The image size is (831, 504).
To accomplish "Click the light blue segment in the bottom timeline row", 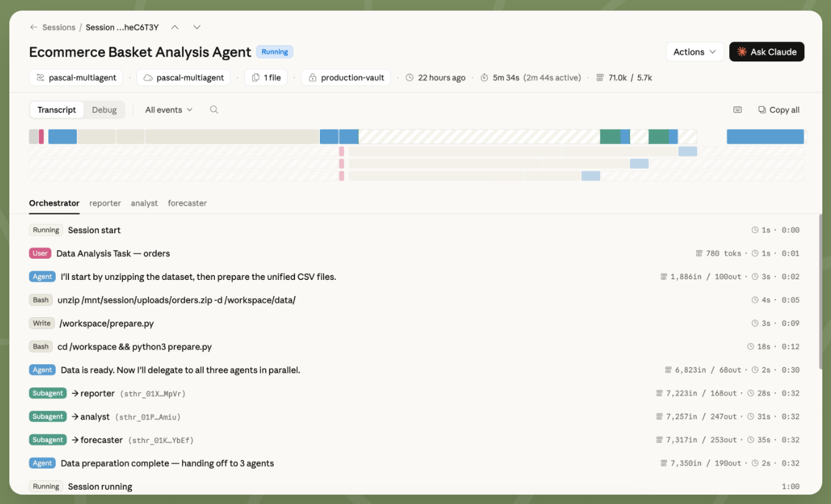I will [591, 176].
